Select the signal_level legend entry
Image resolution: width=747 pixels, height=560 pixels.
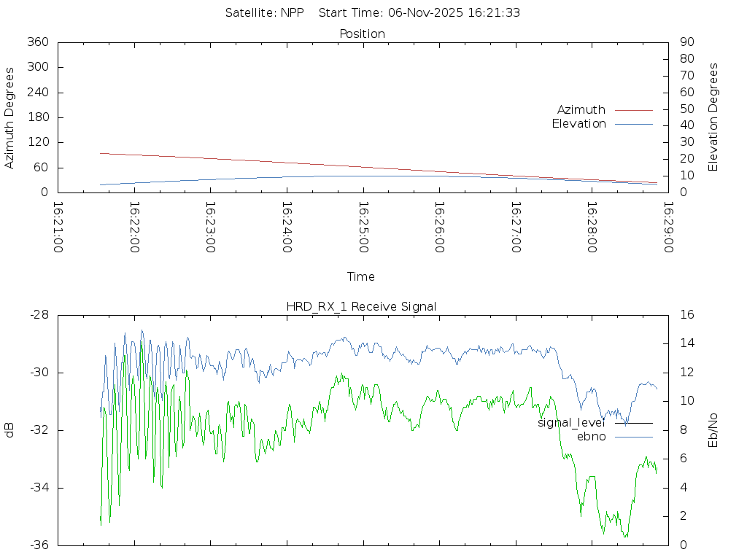click(x=571, y=423)
